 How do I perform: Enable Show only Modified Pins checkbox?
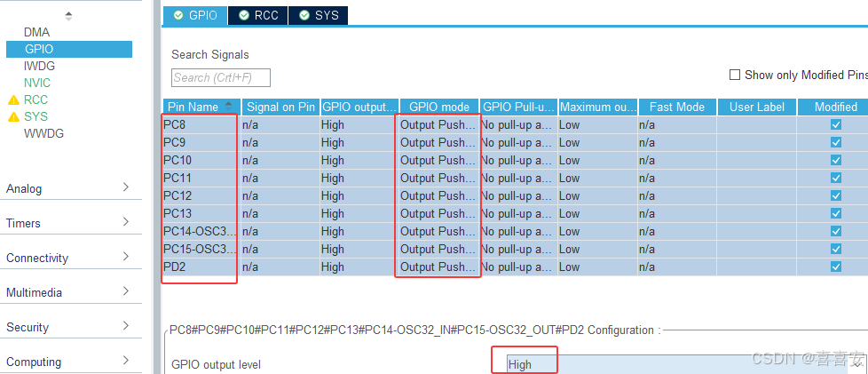point(735,75)
